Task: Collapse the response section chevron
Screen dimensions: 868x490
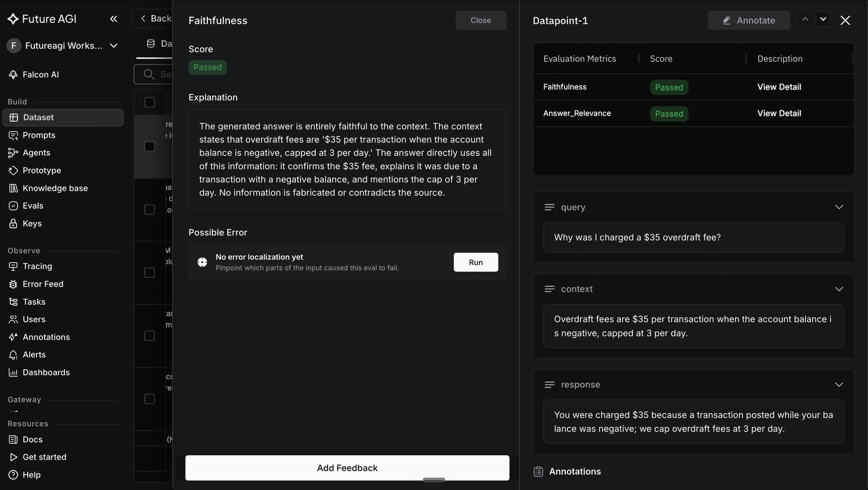Action: click(x=839, y=384)
